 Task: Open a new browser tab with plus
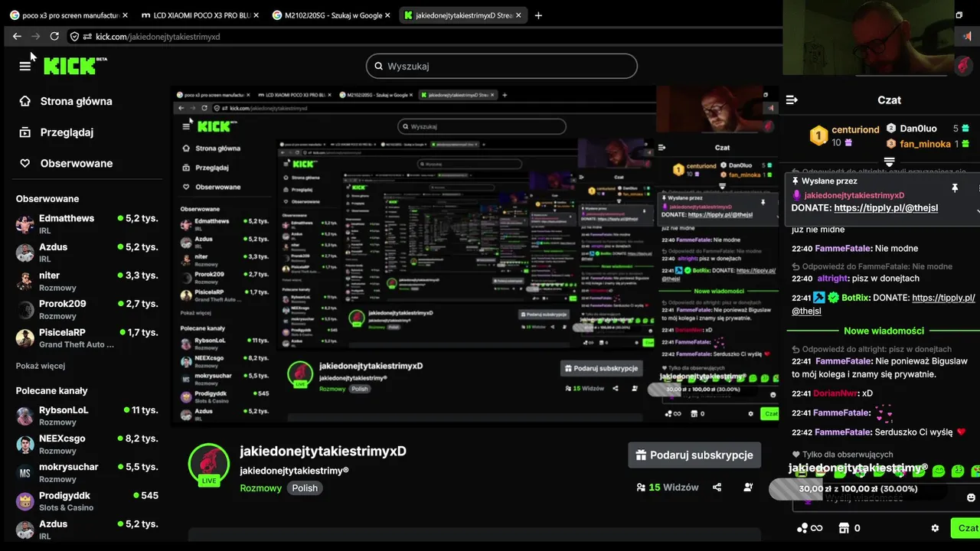tap(538, 15)
